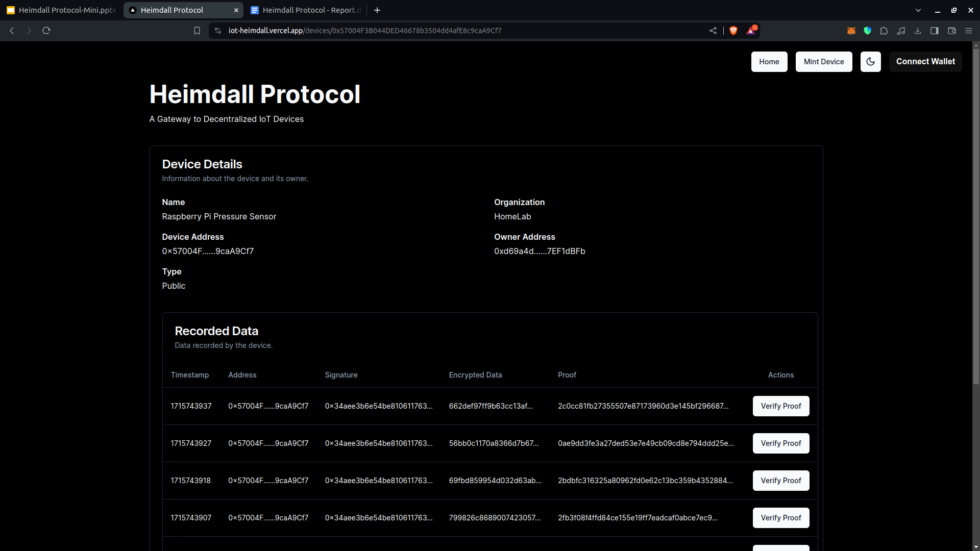Click the MetaMask fox extension icon
This screenshot has height=551, width=980.
pos(851,31)
